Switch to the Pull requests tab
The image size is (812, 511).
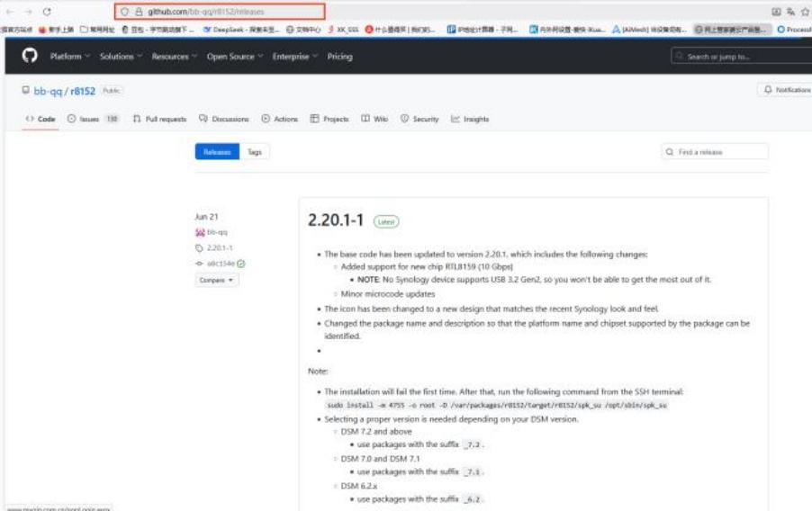click(x=159, y=119)
